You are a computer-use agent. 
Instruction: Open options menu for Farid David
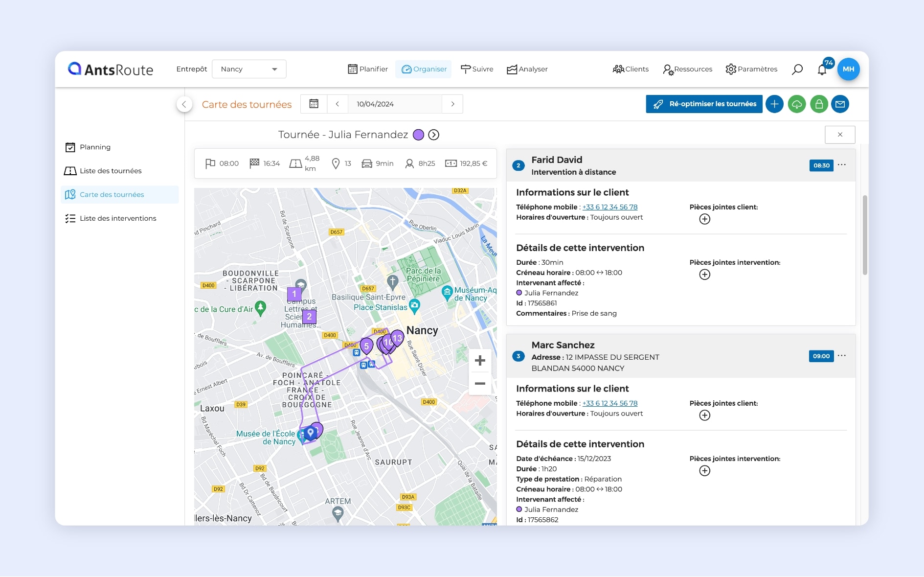[841, 165]
